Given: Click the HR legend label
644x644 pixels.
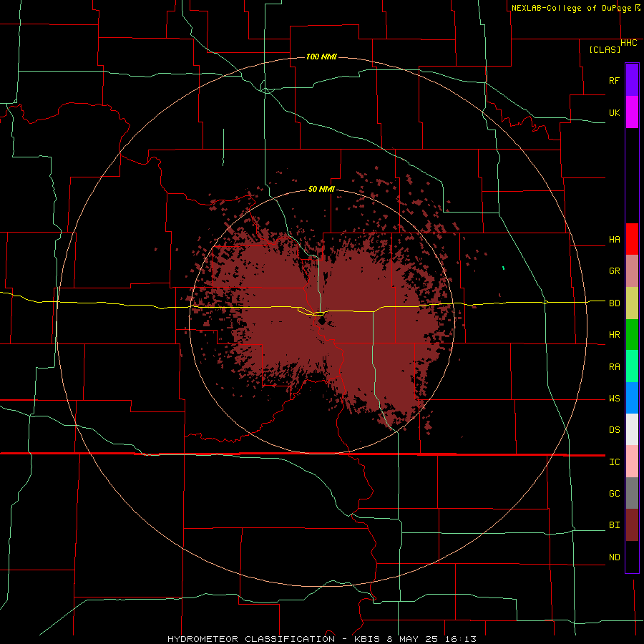Looking at the screenshot, I should click(614, 335).
